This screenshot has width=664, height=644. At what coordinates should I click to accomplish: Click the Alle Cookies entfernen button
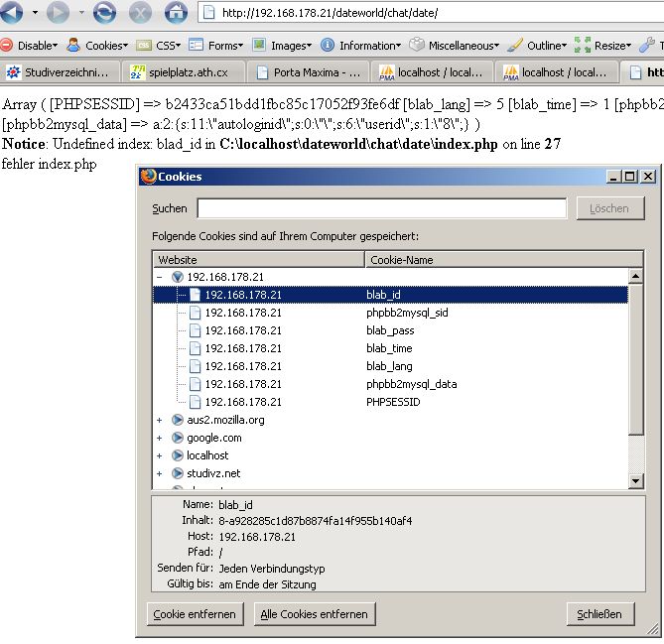314,614
